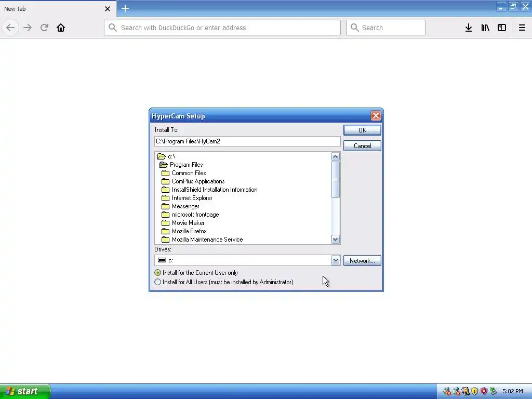Cancel the HyperCam Setup dialog
The width and height of the screenshot is (532, 399).
362,146
